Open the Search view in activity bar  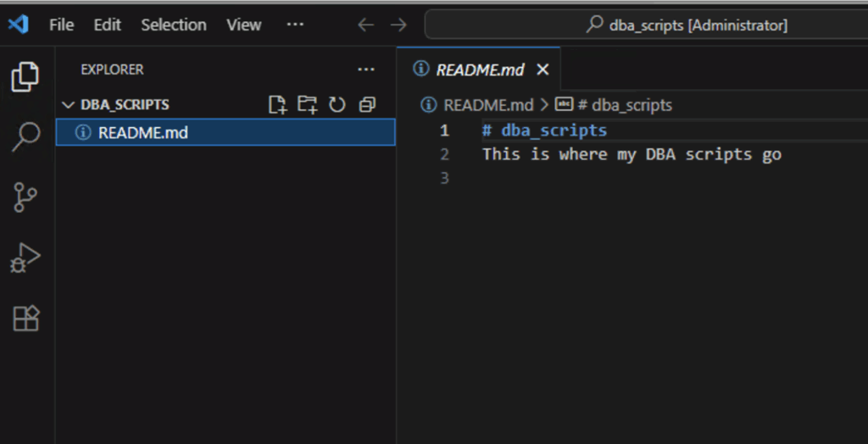[25, 136]
